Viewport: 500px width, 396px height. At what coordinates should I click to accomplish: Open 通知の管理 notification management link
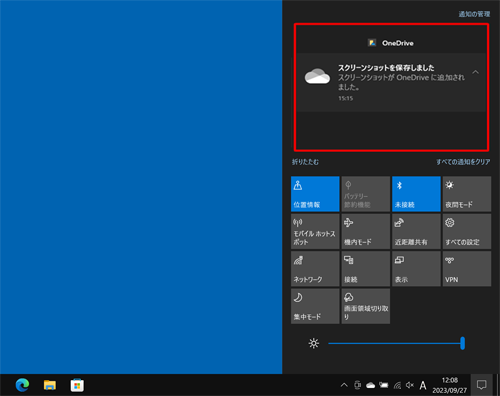tap(474, 14)
